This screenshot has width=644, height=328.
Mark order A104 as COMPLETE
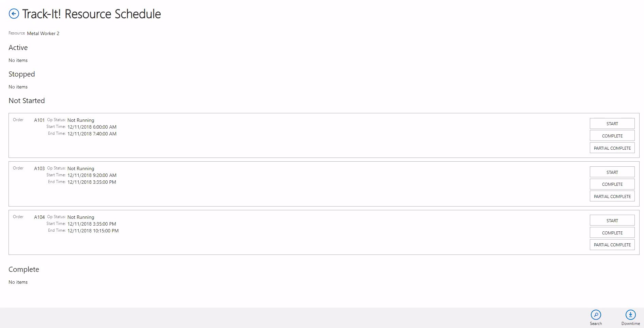612,233
